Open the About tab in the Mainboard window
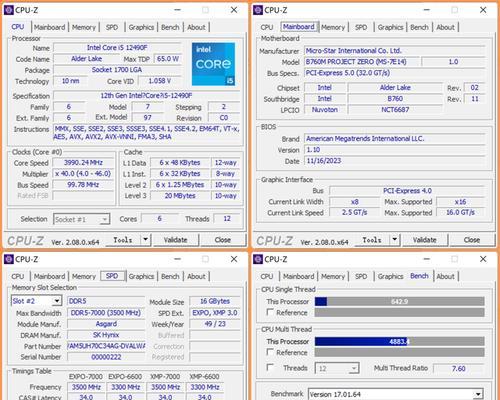 pos(445,27)
